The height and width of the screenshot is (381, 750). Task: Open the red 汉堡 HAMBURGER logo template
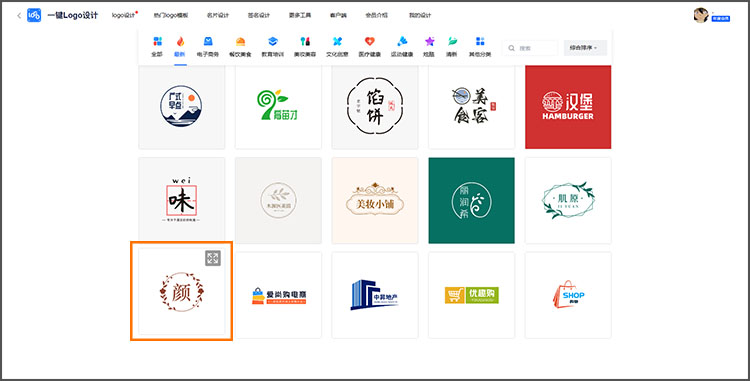click(568, 107)
